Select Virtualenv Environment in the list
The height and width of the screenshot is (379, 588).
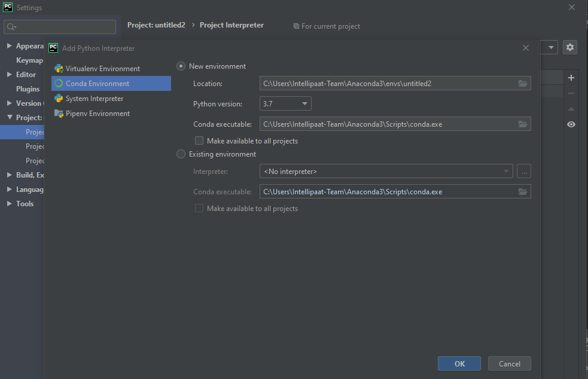102,69
